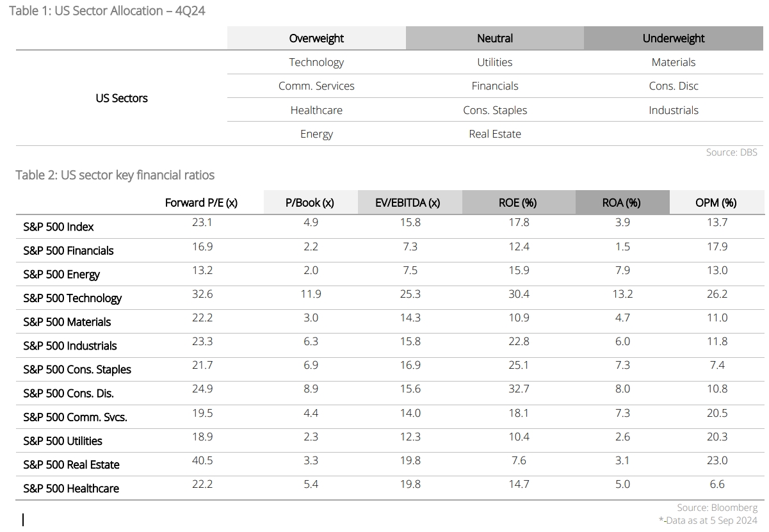This screenshot has height=532, width=769.
Task: Click the 40.5 Forward P/E value
Action: (x=202, y=460)
